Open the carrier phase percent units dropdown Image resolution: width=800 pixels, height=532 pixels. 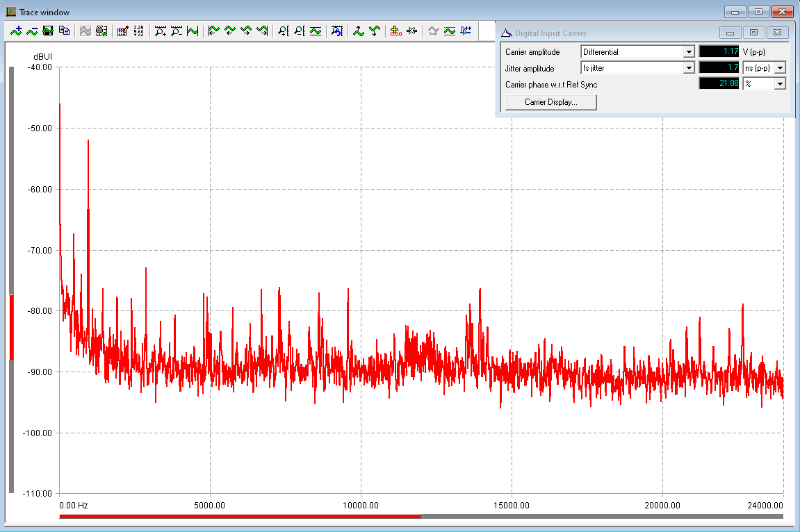[780, 84]
